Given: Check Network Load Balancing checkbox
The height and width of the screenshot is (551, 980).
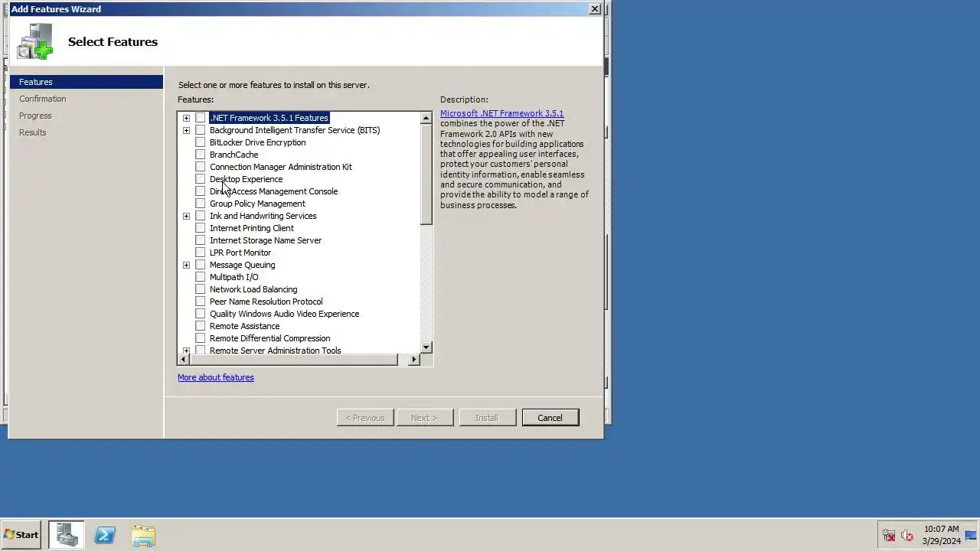Looking at the screenshot, I should coord(201,289).
